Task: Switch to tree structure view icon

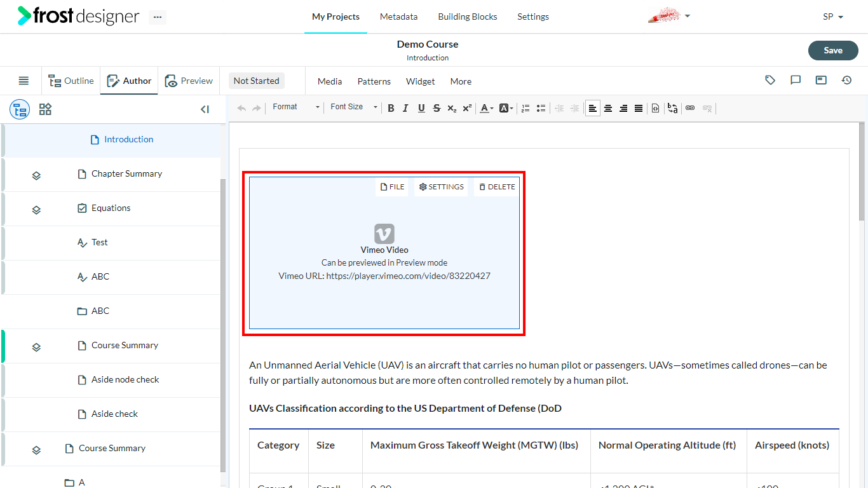Action: click(20, 109)
